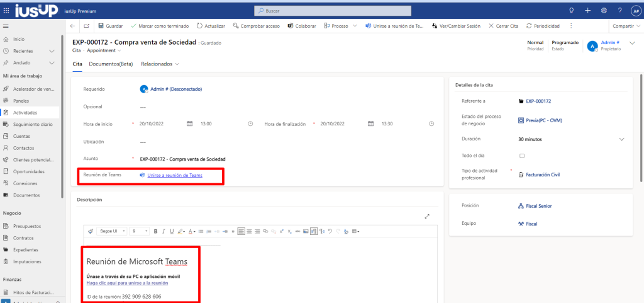Screen dimensions: 644x303
Task: Click Comprobar acceso
Action: pyautogui.click(x=257, y=26)
